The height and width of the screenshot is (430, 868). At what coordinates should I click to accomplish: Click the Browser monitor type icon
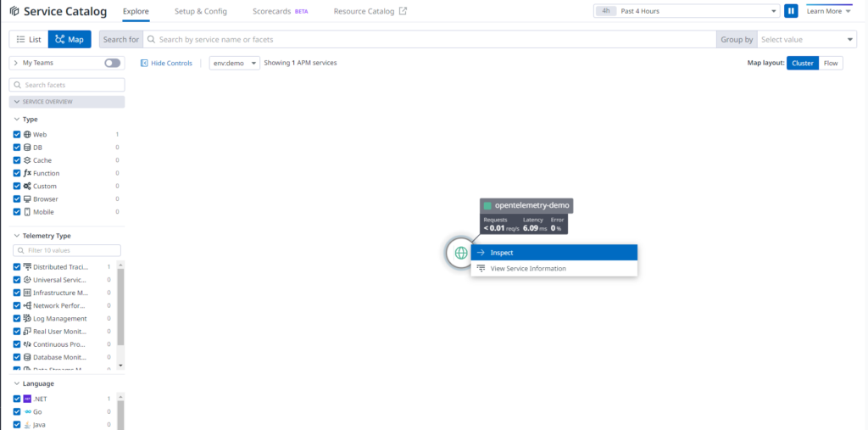[28, 199]
